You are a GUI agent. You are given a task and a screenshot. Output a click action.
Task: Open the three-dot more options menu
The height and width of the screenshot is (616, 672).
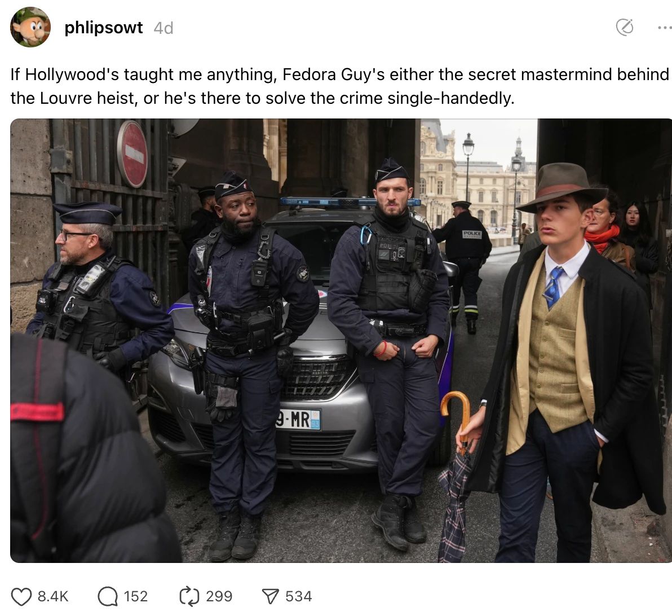(x=664, y=28)
